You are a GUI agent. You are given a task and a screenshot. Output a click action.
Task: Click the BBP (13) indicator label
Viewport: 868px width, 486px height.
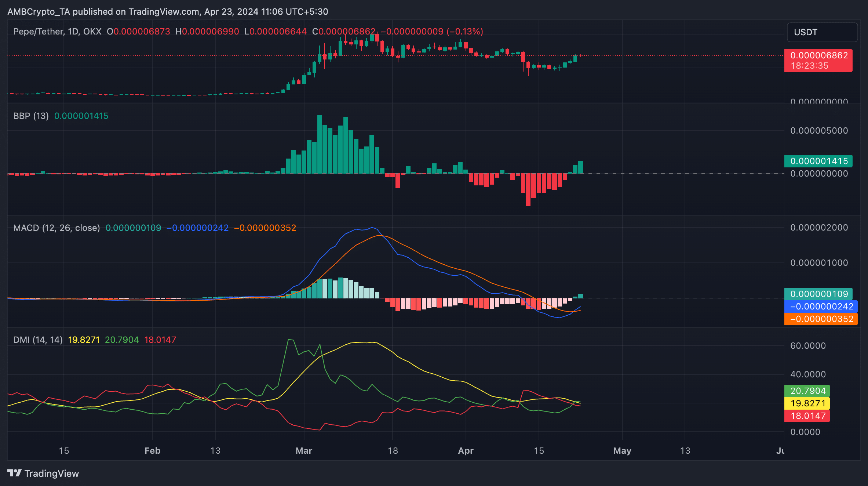pyautogui.click(x=31, y=116)
